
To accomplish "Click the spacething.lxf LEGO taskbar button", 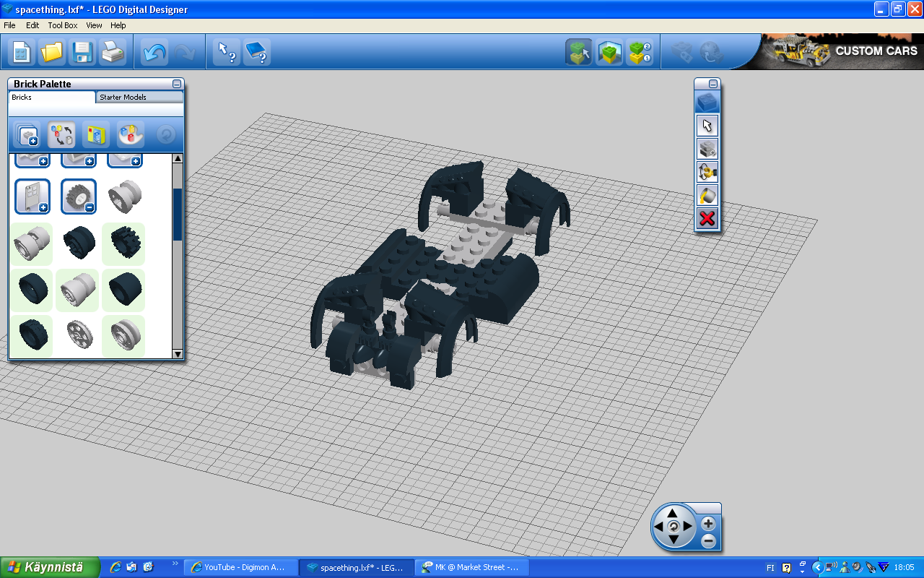I will pos(357,567).
